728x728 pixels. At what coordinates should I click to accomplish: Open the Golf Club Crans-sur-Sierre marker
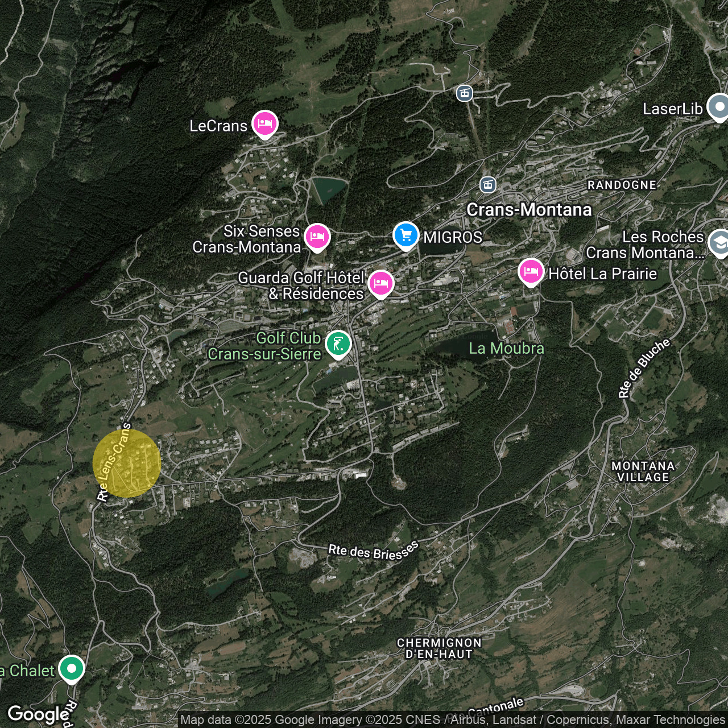(x=338, y=344)
